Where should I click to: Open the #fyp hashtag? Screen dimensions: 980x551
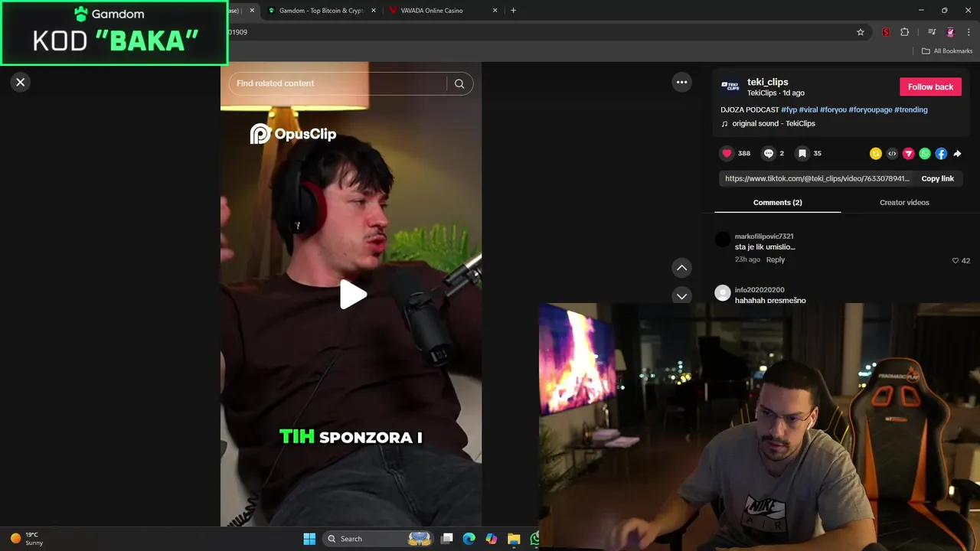pyautogui.click(x=789, y=109)
